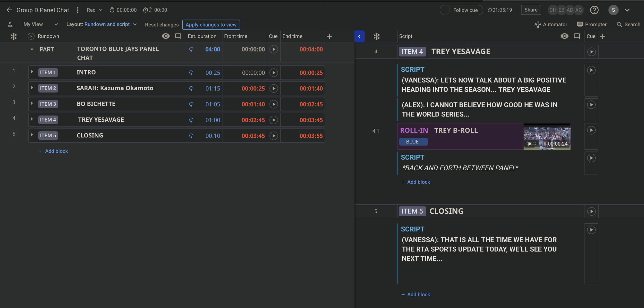Expand the ITEM 2 Kazuma Okamoto row
The width and height of the screenshot is (644, 308).
(32, 88)
